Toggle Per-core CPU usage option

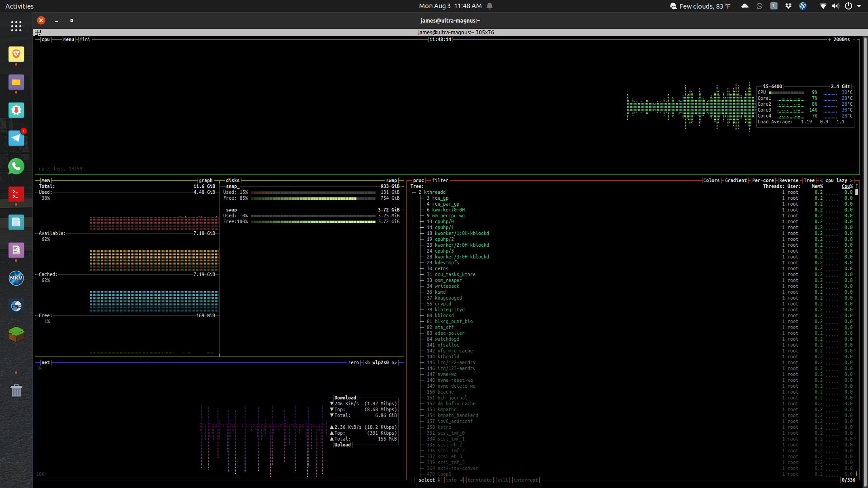pos(763,180)
